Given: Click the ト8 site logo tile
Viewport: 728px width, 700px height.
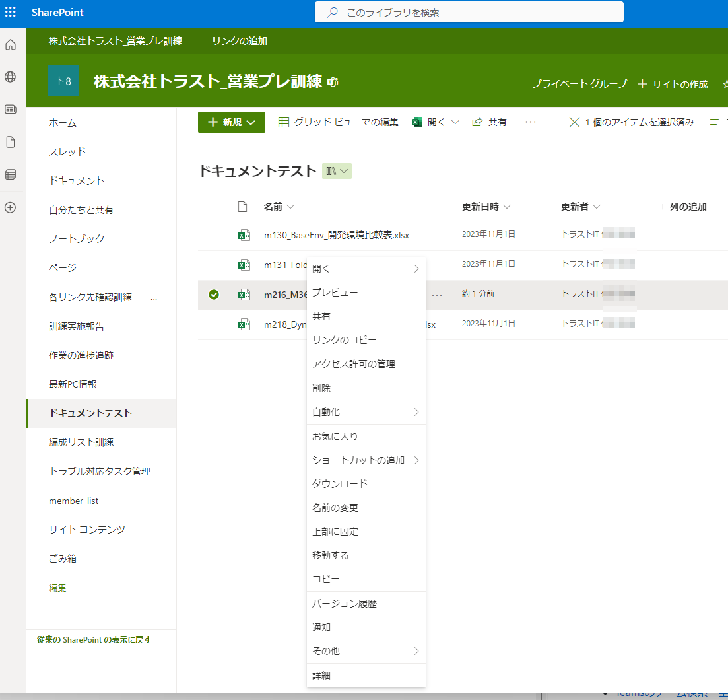Looking at the screenshot, I should pyautogui.click(x=63, y=81).
